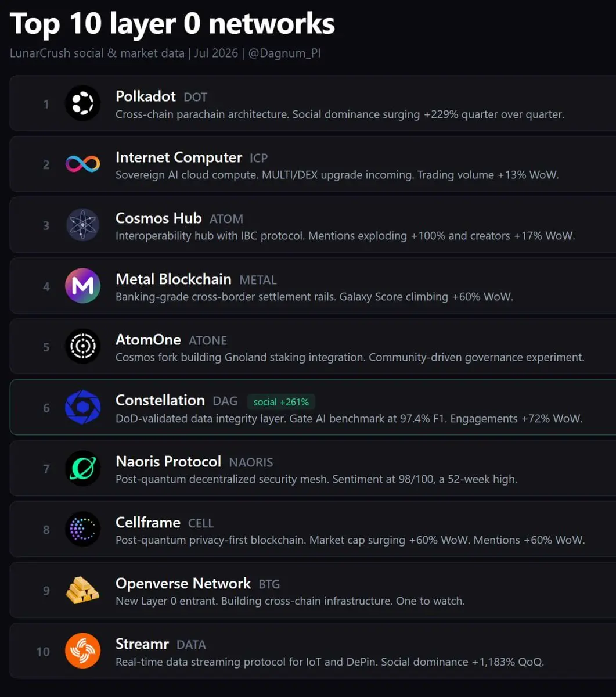Click the @Dagnum_PI handle
The width and height of the screenshot is (616, 697).
[x=284, y=53]
